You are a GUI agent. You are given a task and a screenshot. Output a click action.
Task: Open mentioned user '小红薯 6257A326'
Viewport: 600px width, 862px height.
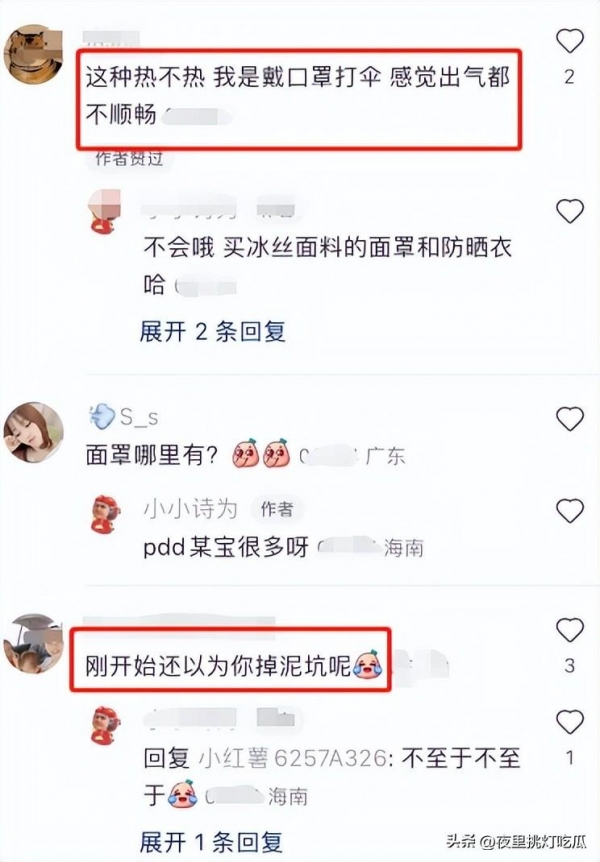pyautogui.click(x=293, y=758)
